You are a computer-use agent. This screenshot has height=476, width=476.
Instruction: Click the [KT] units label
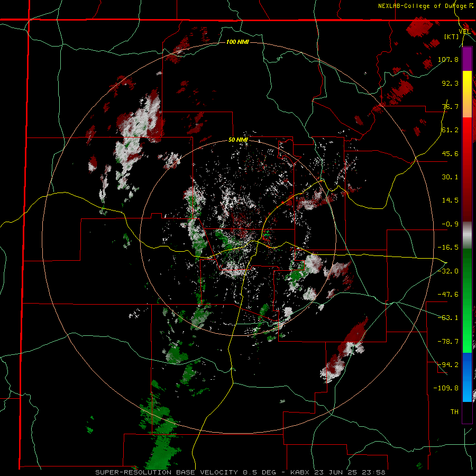(452, 36)
